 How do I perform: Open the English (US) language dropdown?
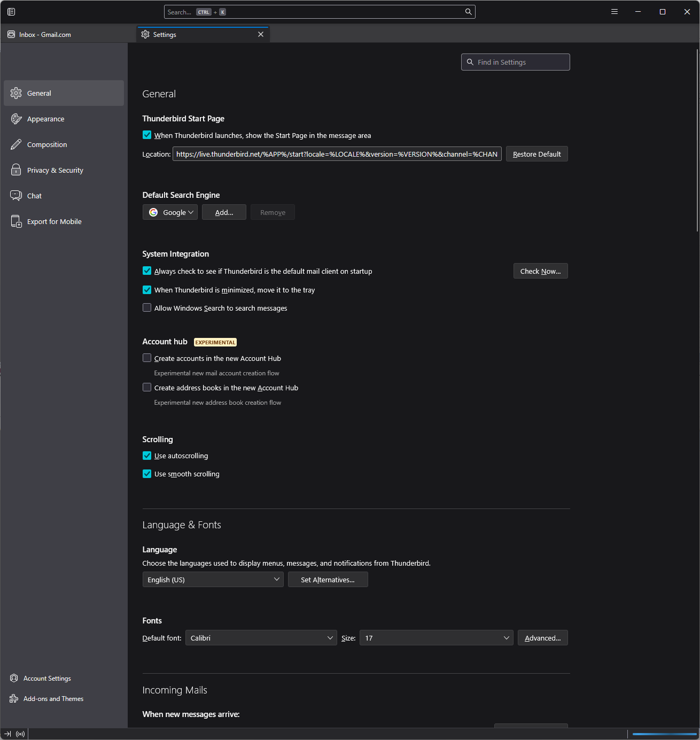(213, 580)
